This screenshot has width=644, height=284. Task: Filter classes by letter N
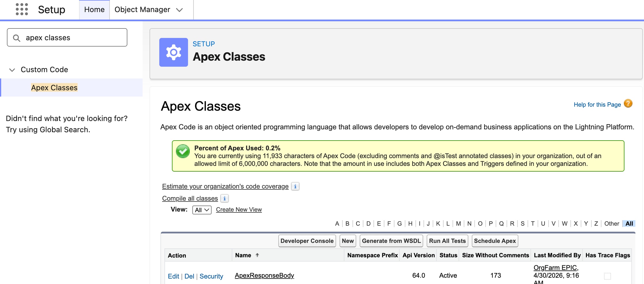tap(469, 224)
